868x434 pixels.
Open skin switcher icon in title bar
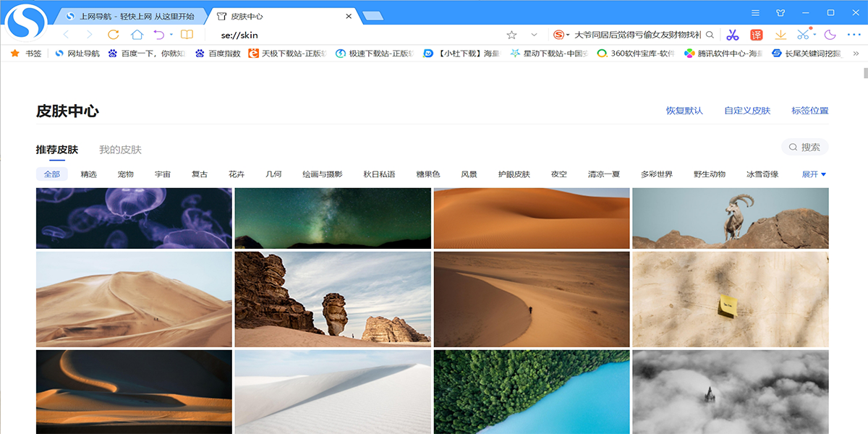778,12
